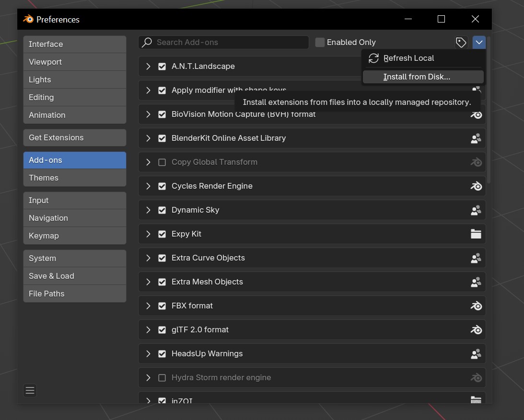Toggle the Enabled Only checkbox
524x420 pixels.
point(320,43)
